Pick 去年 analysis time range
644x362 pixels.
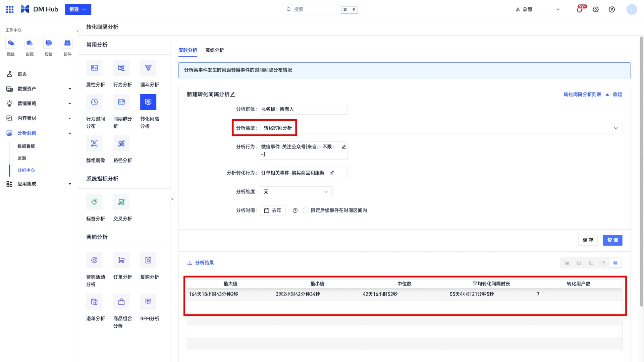tap(273, 210)
